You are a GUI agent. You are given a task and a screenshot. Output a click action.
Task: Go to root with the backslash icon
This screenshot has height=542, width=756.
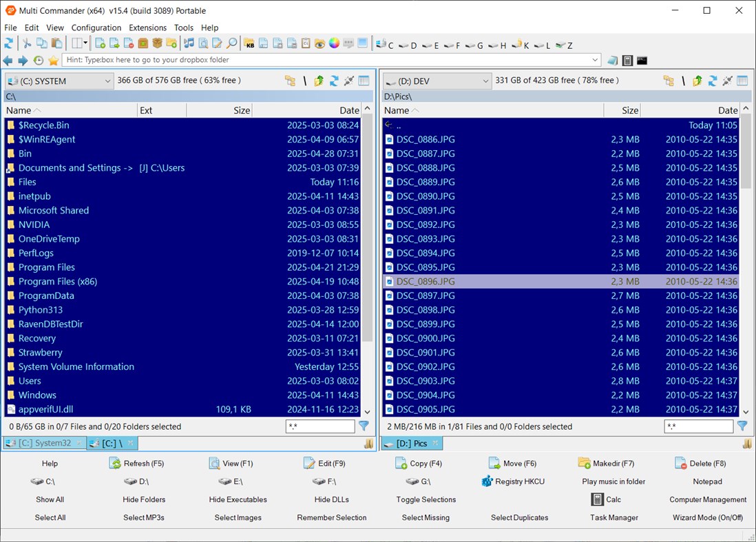coord(305,81)
